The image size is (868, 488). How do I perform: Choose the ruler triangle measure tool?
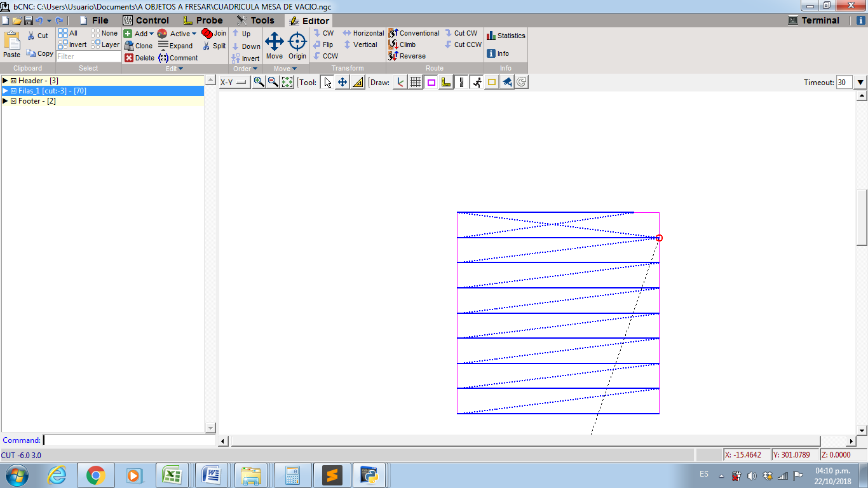[x=358, y=82]
